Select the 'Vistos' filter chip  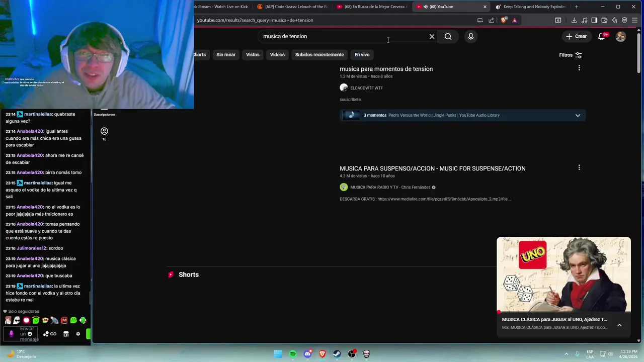(253, 55)
